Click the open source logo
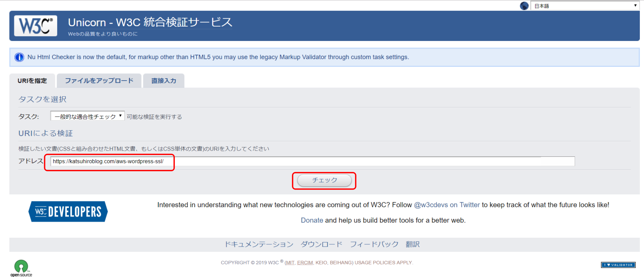 tap(21, 268)
